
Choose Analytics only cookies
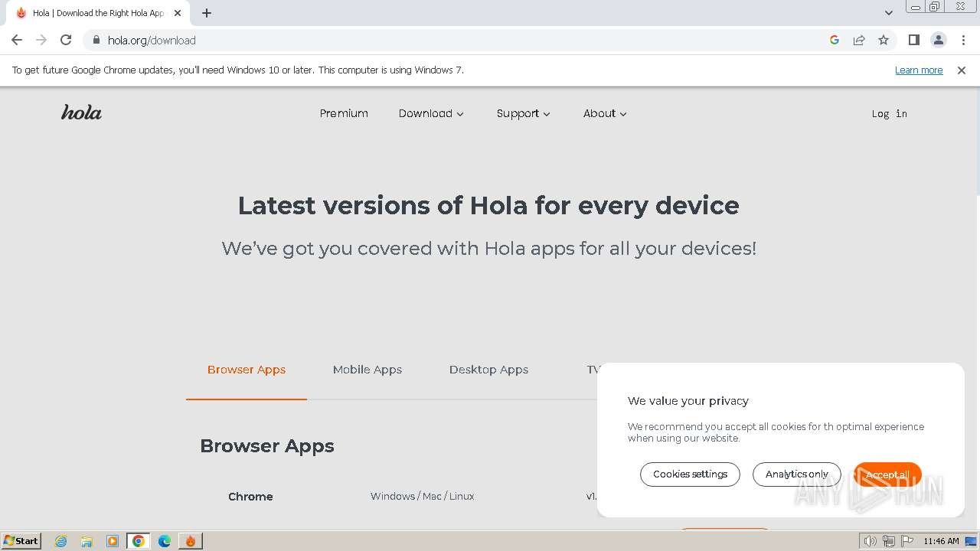(x=797, y=474)
